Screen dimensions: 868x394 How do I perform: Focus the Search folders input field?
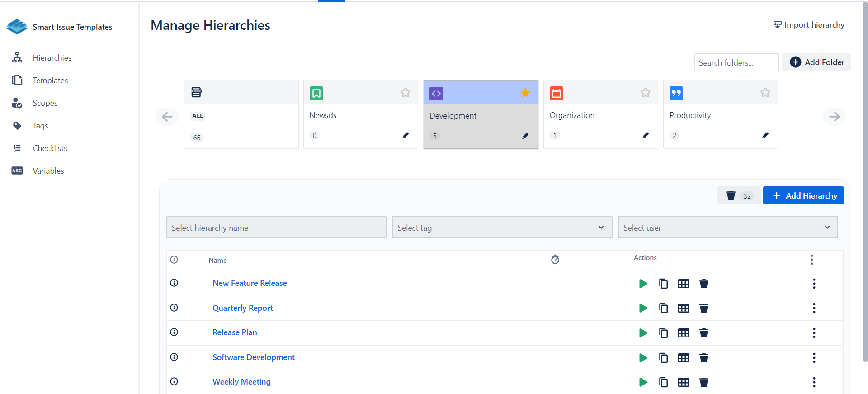click(736, 62)
